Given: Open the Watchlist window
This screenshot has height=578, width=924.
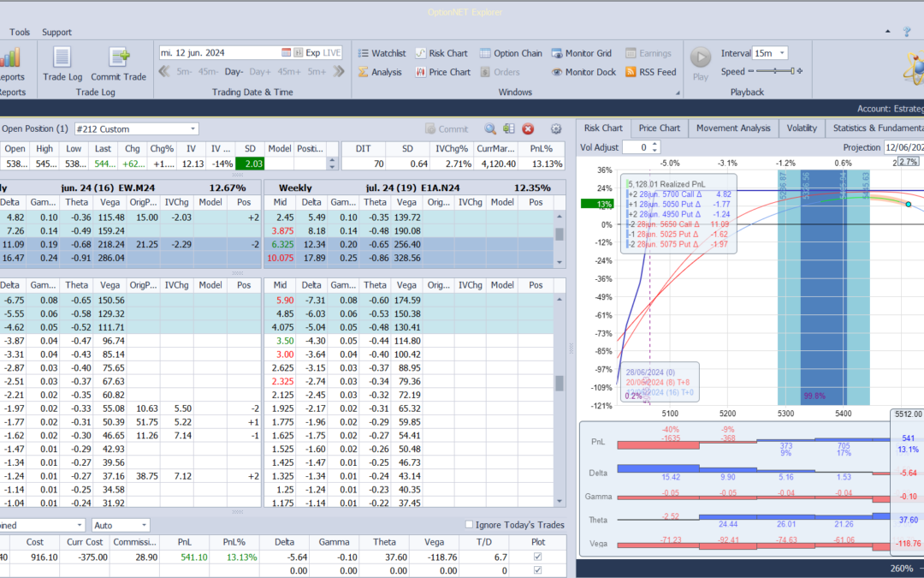Looking at the screenshot, I should click(382, 53).
